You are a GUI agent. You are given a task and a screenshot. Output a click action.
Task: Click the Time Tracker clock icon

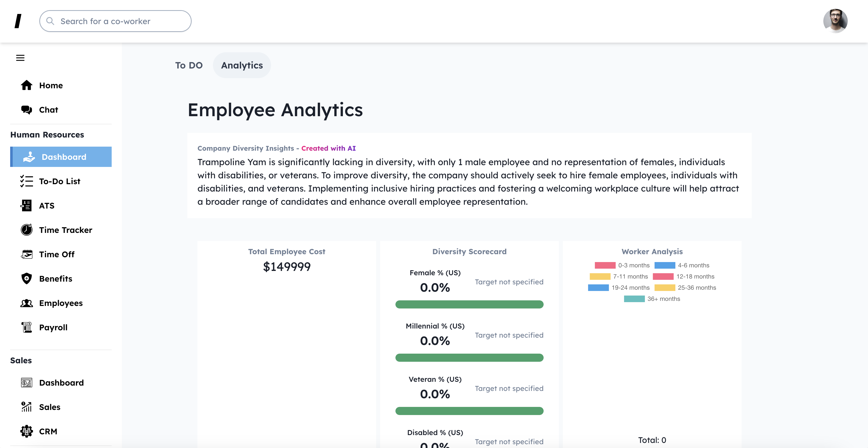pyautogui.click(x=27, y=230)
